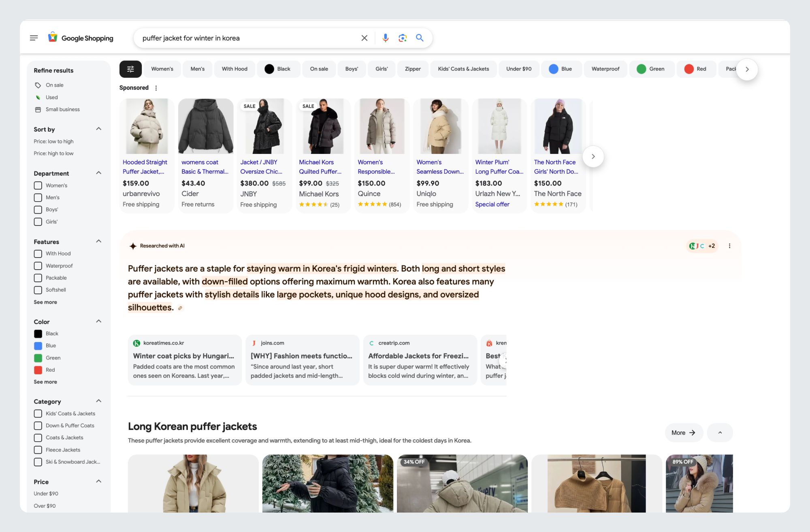This screenshot has height=532, width=810.
Task: Click More button for long jackets
Action: pos(683,433)
